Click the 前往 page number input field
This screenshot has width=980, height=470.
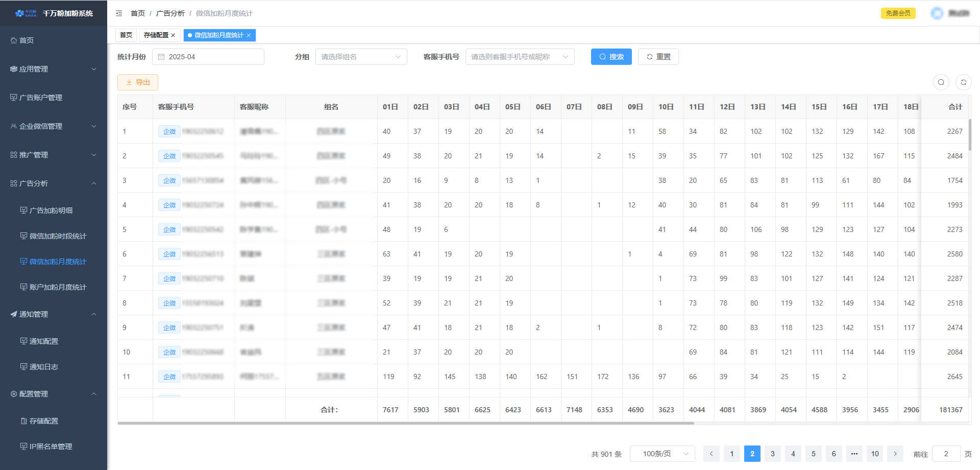click(x=946, y=454)
